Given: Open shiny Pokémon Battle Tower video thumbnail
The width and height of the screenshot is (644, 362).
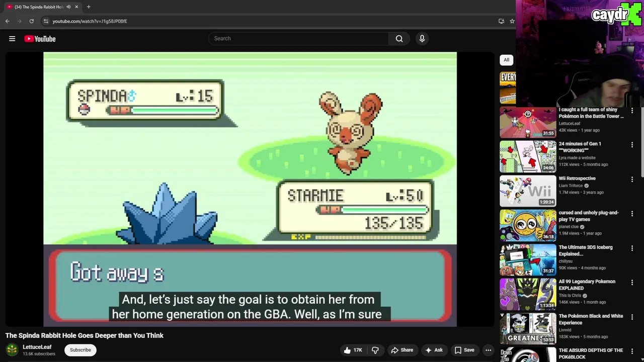Looking at the screenshot, I should coord(528,123).
